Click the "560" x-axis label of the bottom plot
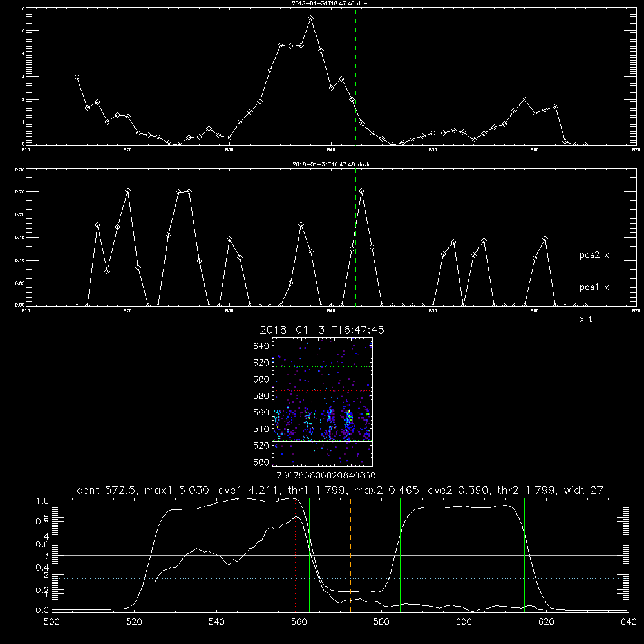 coord(299,622)
